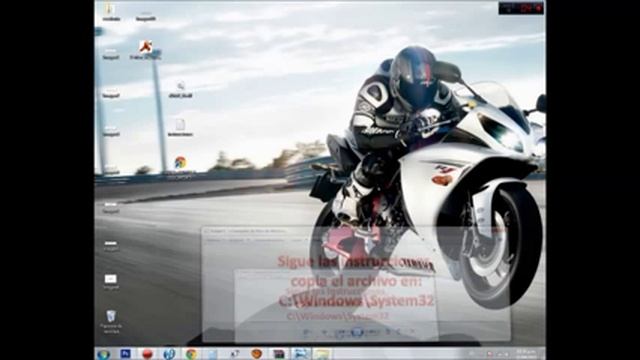Open the Google Chrome desktop shortcut
The height and width of the screenshot is (360, 640).
coord(180,166)
